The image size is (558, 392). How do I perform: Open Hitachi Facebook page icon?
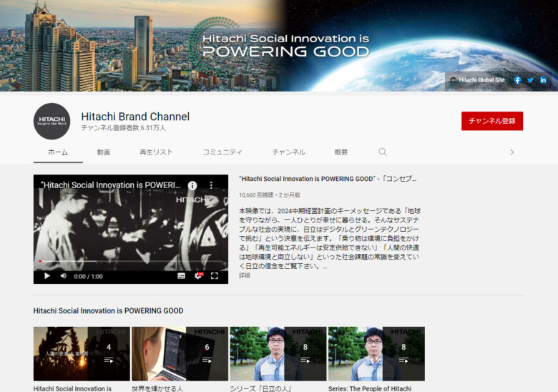click(x=517, y=80)
